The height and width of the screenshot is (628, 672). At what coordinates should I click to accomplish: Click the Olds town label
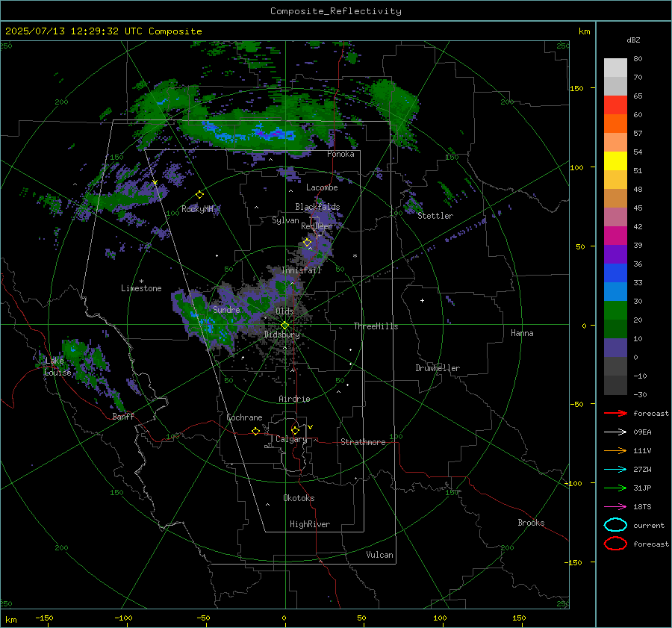click(284, 311)
